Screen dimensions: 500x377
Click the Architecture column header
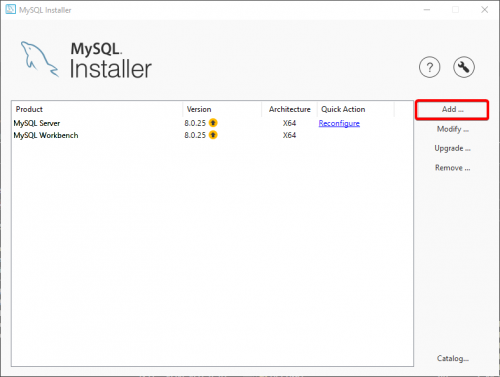[289, 109]
